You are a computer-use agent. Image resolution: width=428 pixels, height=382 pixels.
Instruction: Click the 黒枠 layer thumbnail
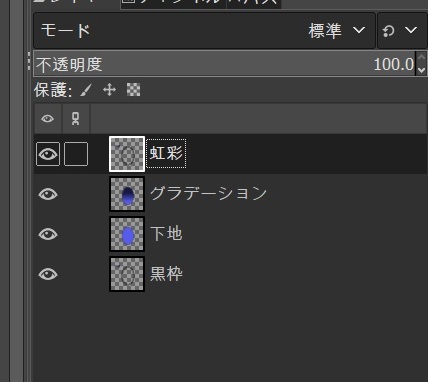[x=127, y=274]
